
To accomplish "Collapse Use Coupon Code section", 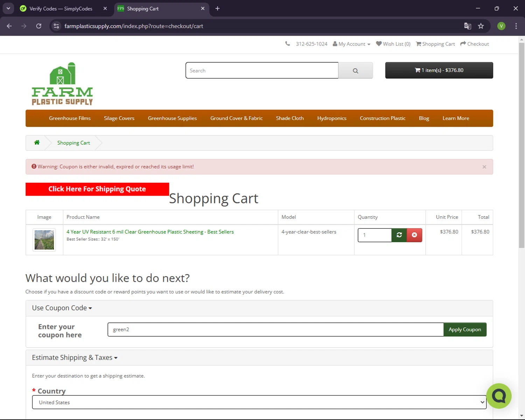I will pyautogui.click(x=62, y=308).
